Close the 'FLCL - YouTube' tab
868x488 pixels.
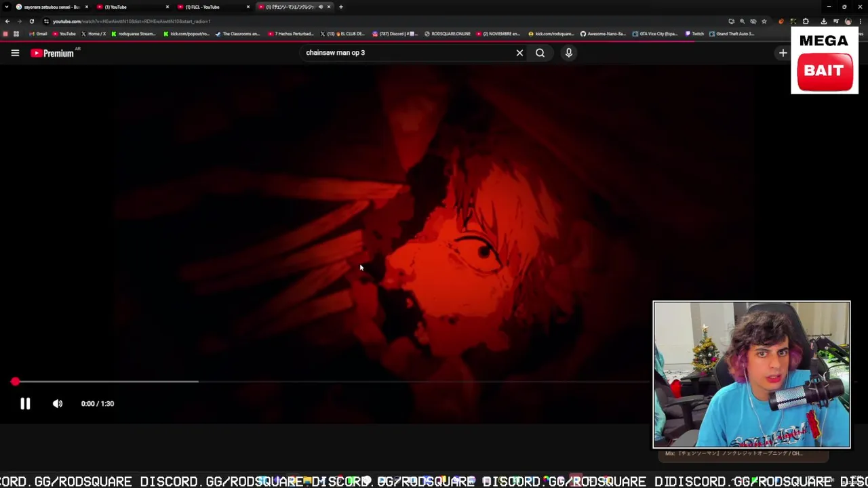pyautogui.click(x=248, y=7)
